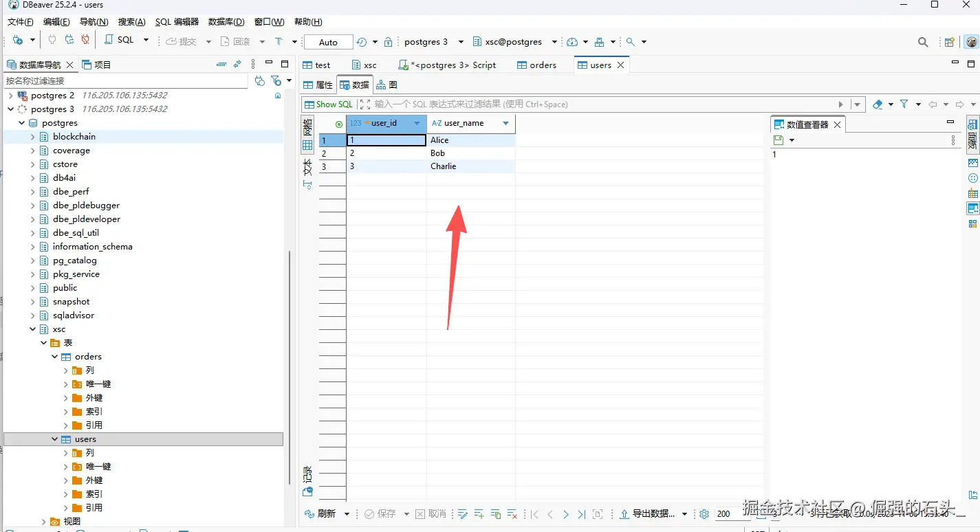This screenshot has width=980, height=532.
Task: Click the eraser icon to clear filters
Action: (x=878, y=104)
